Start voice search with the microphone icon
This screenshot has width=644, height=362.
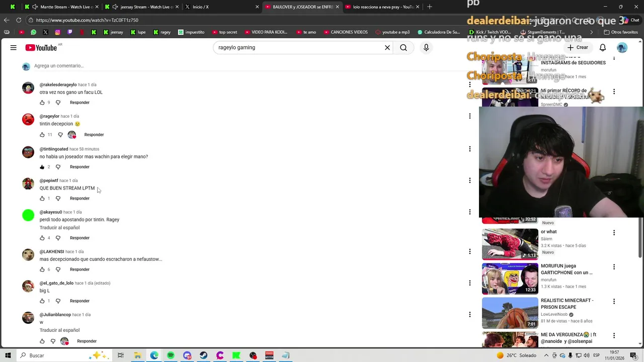(426, 47)
